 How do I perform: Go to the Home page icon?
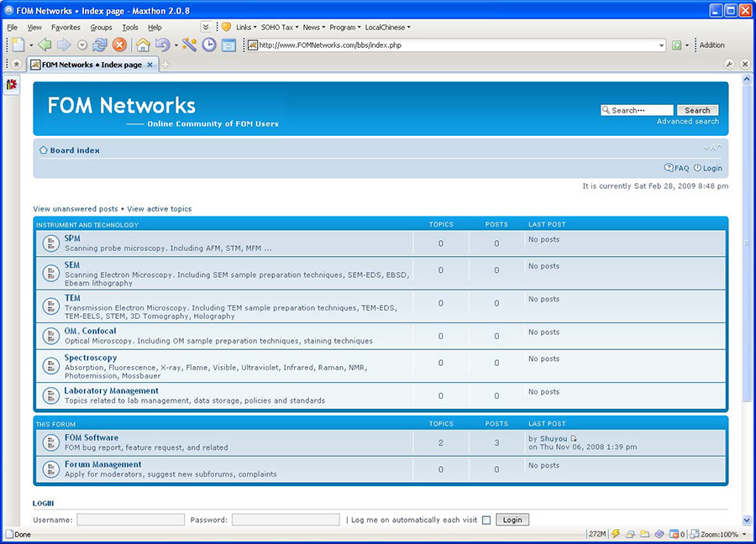(143, 44)
